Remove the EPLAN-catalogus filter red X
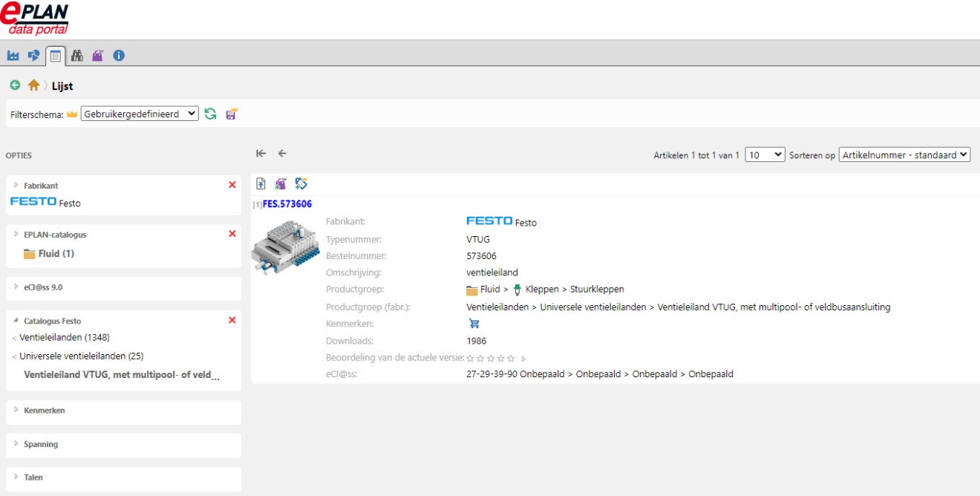 point(232,234)
